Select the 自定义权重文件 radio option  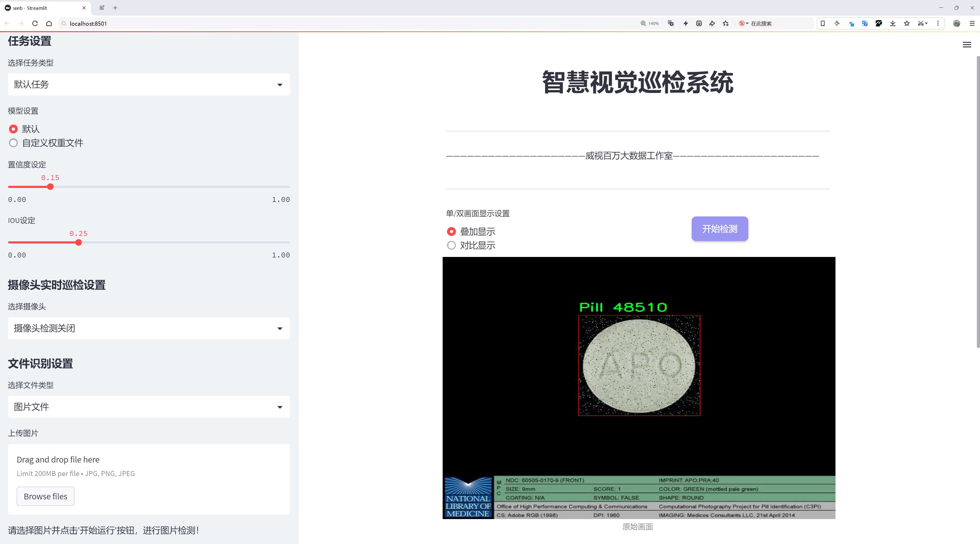tap(46, 143)
